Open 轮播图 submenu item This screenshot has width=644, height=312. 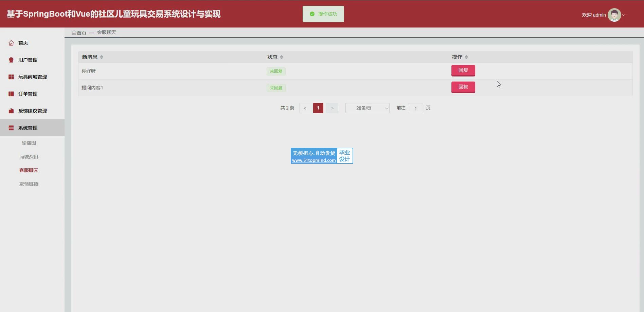(29, 143)
